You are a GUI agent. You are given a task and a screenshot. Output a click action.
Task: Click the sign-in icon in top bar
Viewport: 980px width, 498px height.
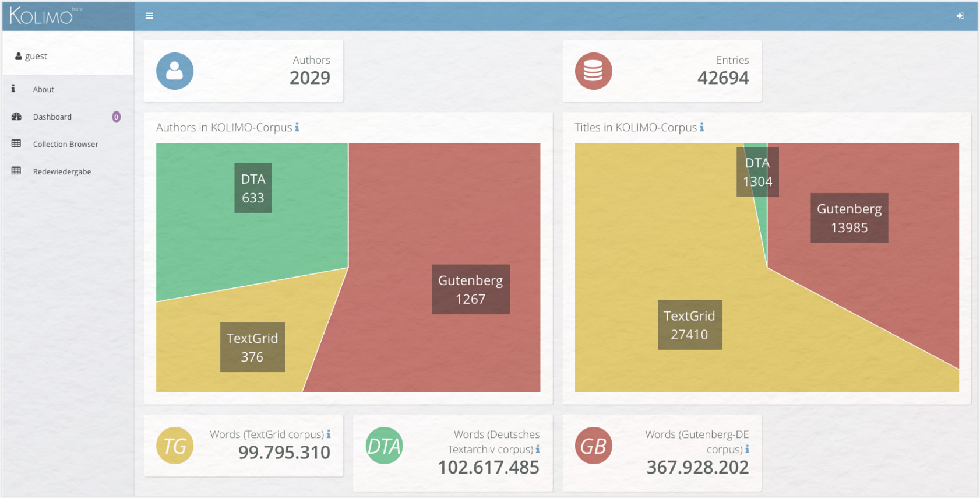tap(960, 16)
